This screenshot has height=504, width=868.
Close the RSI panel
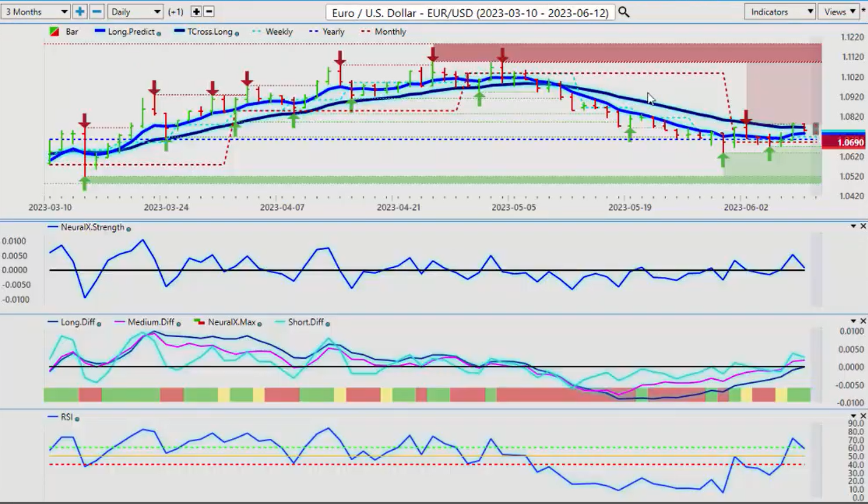(x=863, y=416)
